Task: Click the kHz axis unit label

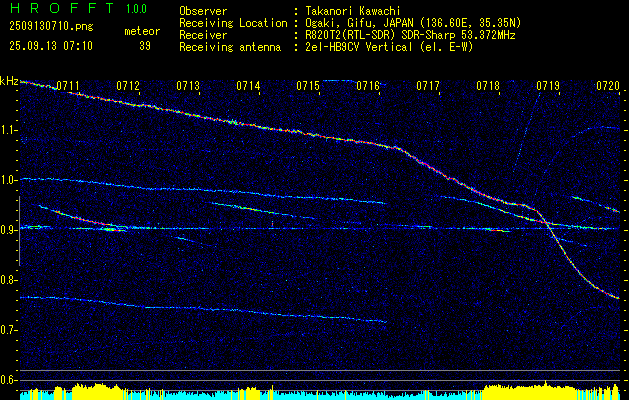Action: coord(9,81)
